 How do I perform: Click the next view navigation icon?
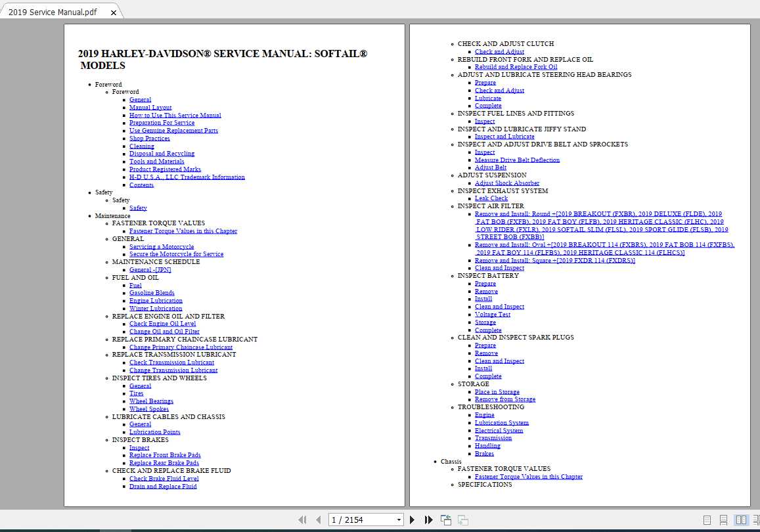[x=462, y=520]
